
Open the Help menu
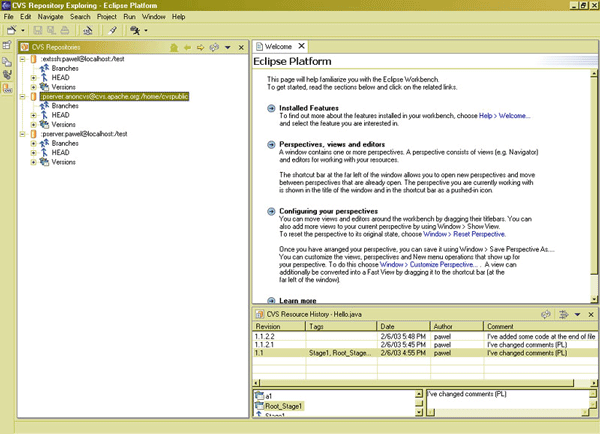pos(178,17)
